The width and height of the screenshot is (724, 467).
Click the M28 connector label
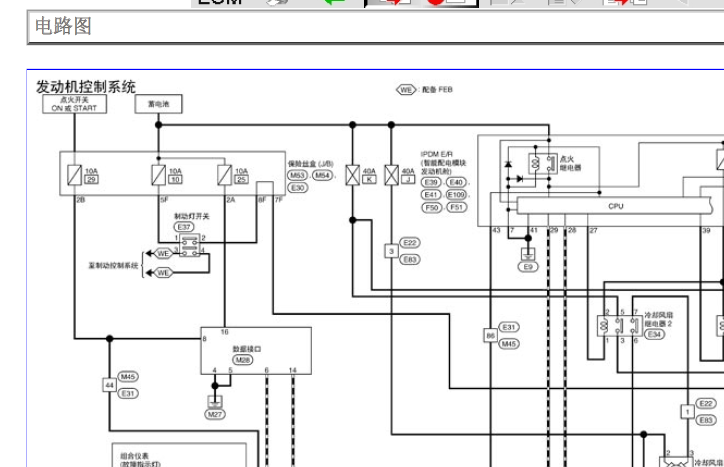point(243,360)
